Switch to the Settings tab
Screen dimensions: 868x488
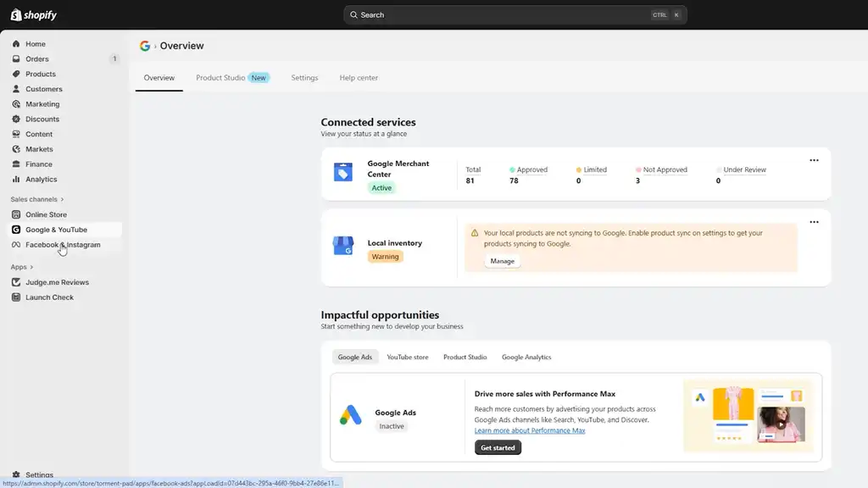click(304, 78)
